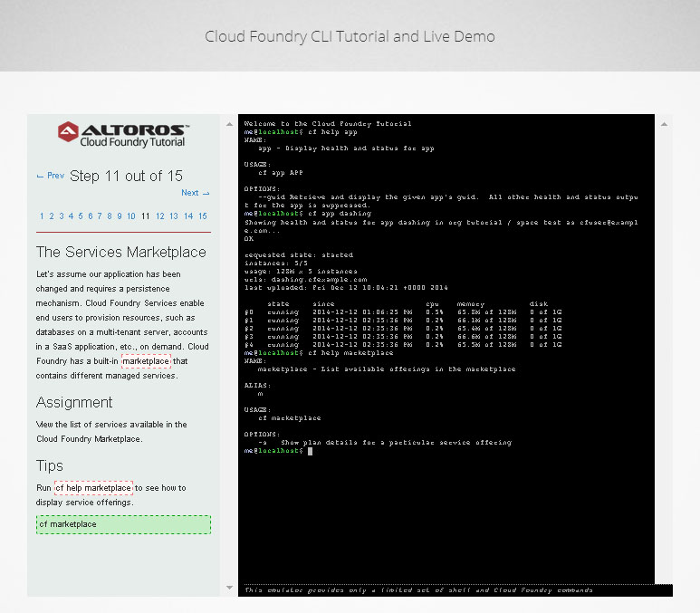The width and height of the screenshot is (700, 613).
Task: Jump to tutorial step 6
Action: point(91,216)
